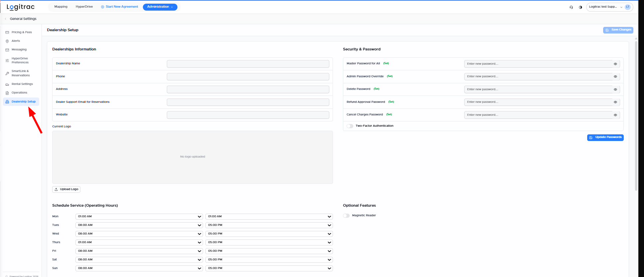The height and width of the screenshot is (277, 644).
Task: Reveal the Refund Approval Password entry
Action: [615, 102]
